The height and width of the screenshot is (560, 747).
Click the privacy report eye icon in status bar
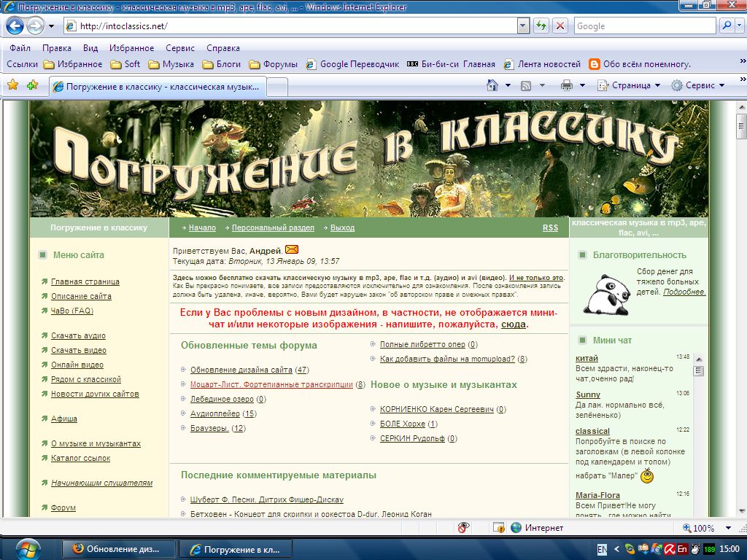[x=463, y=528]
